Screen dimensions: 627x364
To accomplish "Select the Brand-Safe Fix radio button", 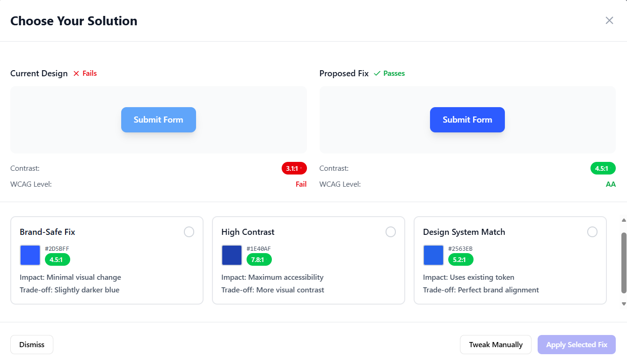I will pos(189,232).
